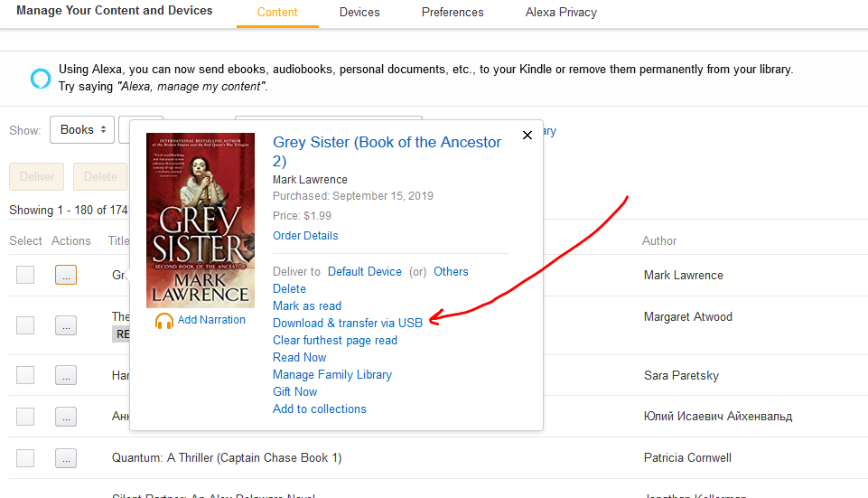This screenshot has height=498, width=868.
Task: Open Order Details link
Action: (x=305, y=235)
